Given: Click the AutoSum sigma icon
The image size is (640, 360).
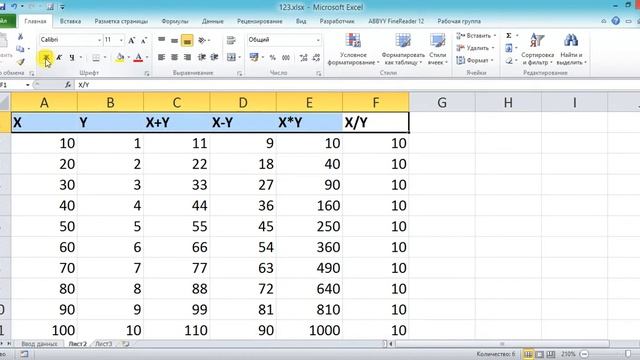Looking at the screenshot, I should (509, 36).
